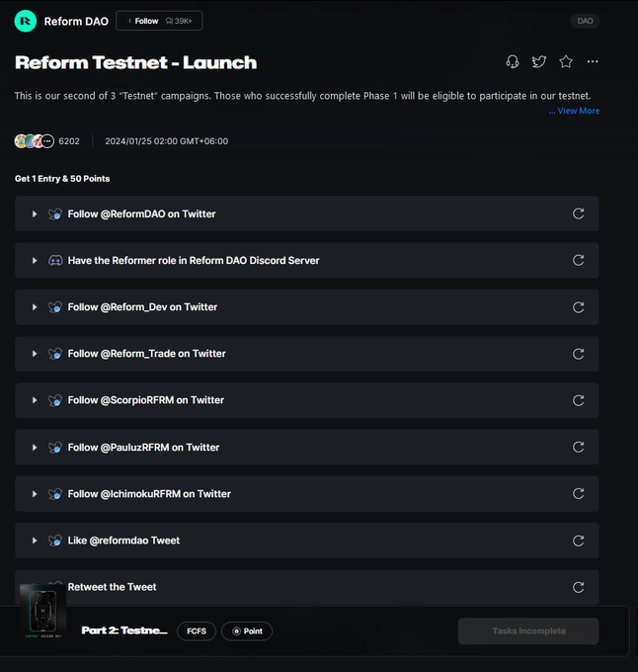The width and height of the screenshot is (638, 672).
Task: Click Retweet the Tweet task row
Action: pyautogui.click(x=307, y=587)
